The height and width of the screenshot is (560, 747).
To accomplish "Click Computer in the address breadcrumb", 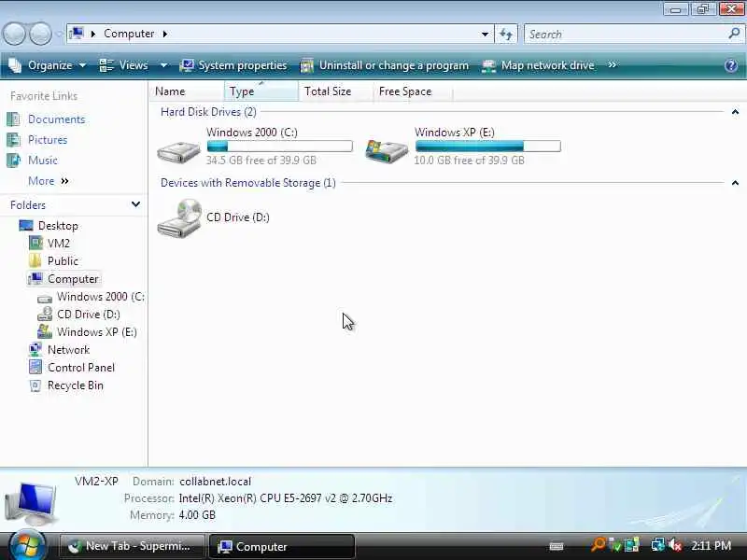I will coord(129,34).
